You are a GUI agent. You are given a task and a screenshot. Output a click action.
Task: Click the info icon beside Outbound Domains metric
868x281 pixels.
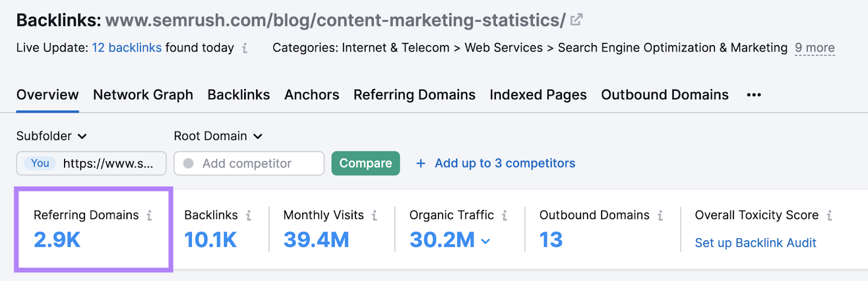[660, 216]
